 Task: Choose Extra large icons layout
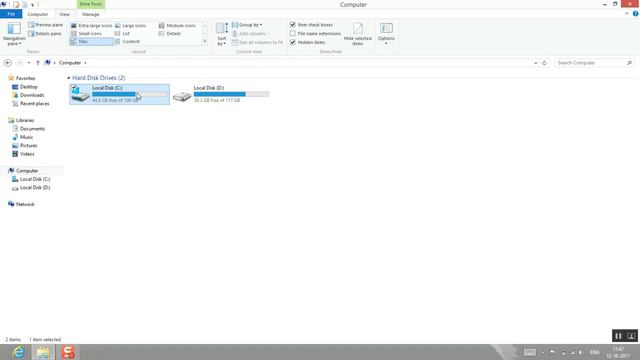point(91,25)
